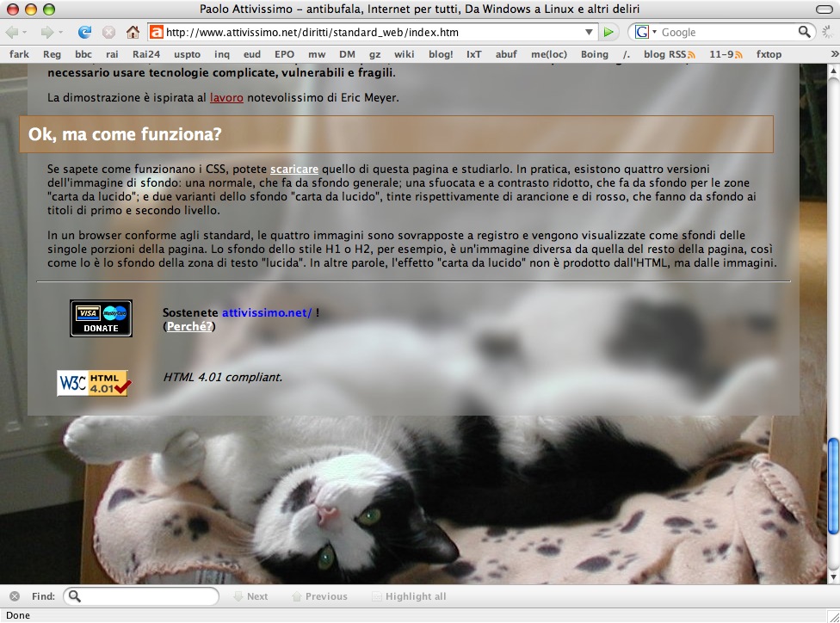Open the 'Perché?' link

[x=188, y=326]
